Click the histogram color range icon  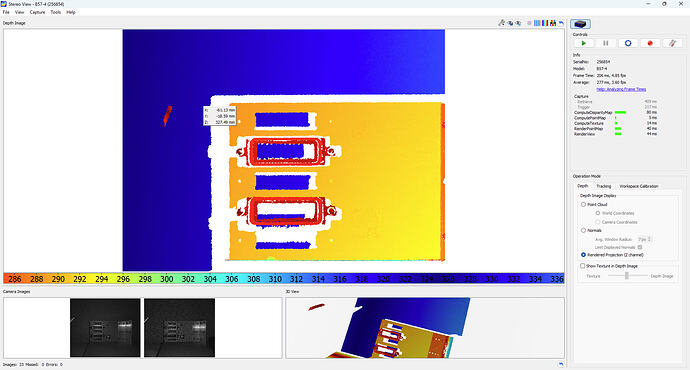click(553, 23)
